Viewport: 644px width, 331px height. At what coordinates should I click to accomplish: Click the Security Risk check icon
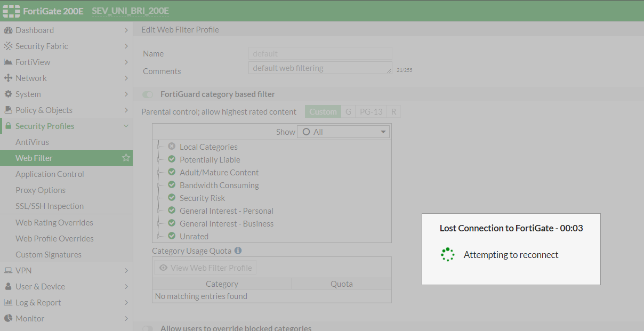pos(172,198)
